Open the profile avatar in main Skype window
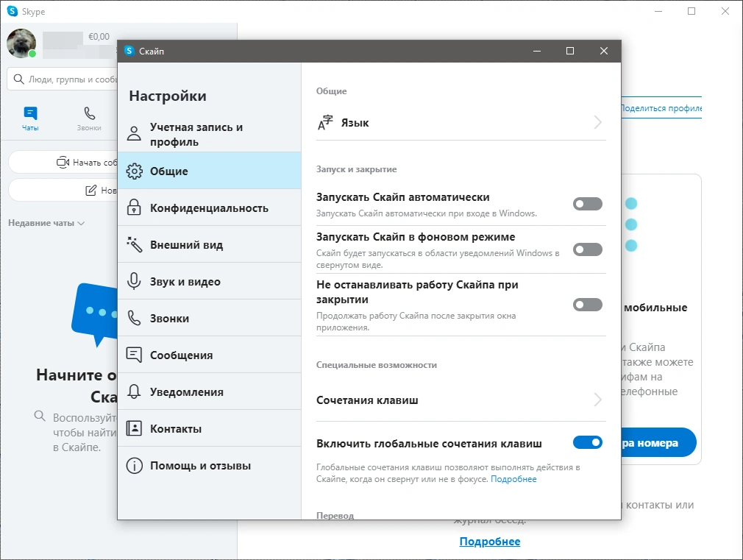This screenshot has height=560, width=743. [21, 43]
